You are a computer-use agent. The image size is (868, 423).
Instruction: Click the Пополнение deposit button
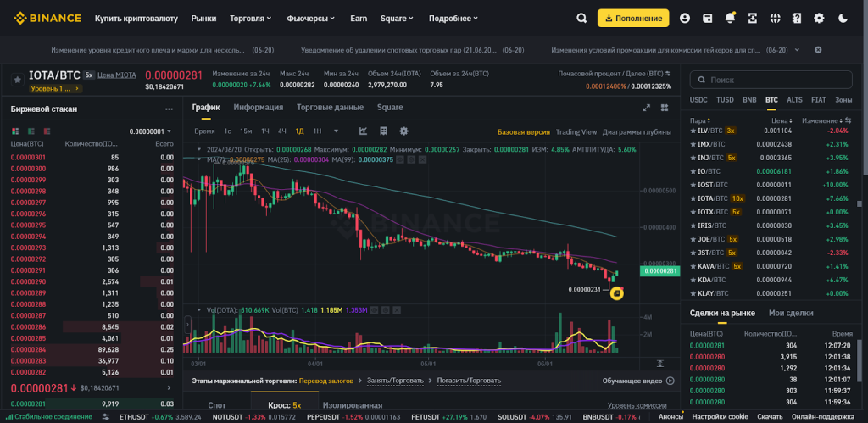pyautogui.click(x=633, y=18)
